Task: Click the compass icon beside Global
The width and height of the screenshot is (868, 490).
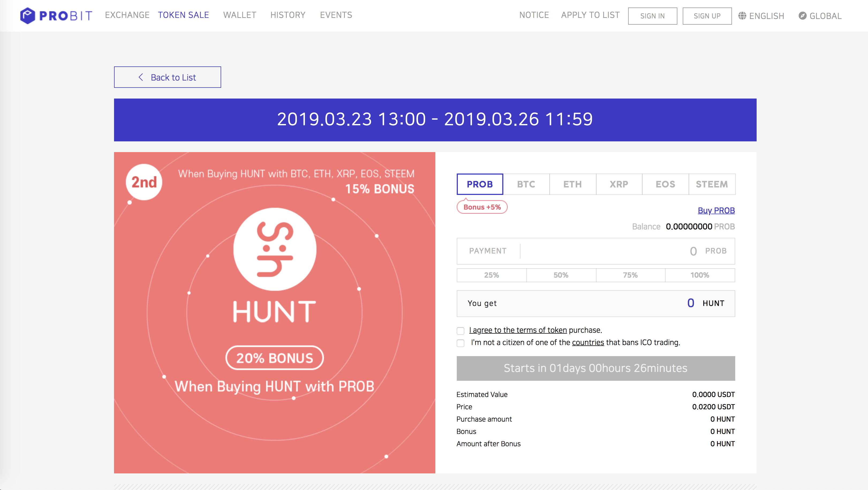Action: click(802, 16)
